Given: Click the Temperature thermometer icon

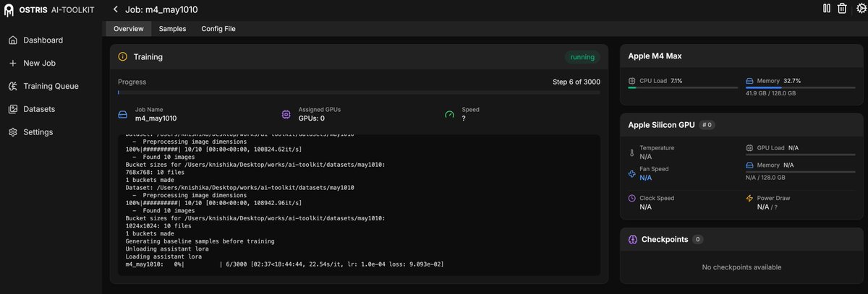Looking at the screenshot, I should pyautogui.click(x=632, y=152).
